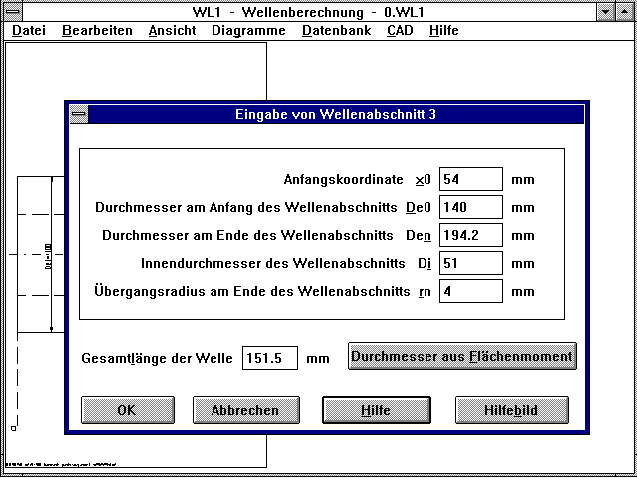The height and width of the screenshot is (478, 637).
Task: Click the Anfangskoordinate x0 input field
Action: (470, 180)
